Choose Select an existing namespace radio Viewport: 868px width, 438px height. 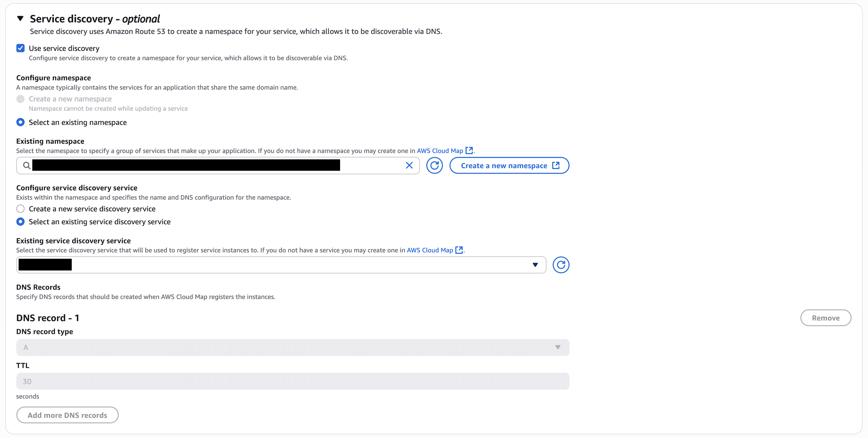tap(20, 122)
